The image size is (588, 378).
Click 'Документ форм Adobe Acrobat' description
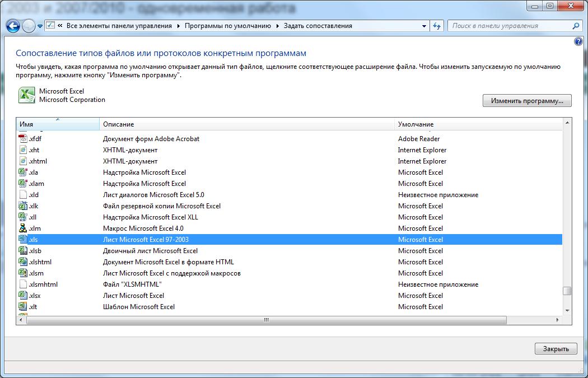pyautogui.click(x=151, y=139)
